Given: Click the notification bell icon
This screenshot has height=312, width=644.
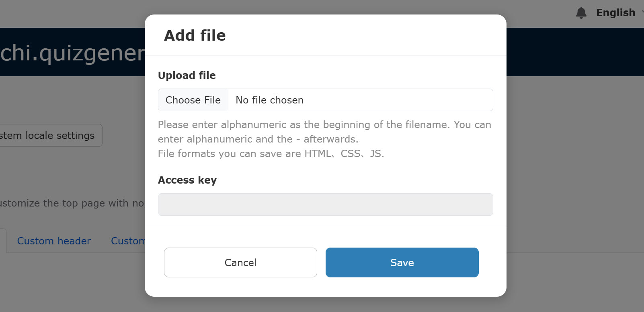Looking at the screenshot, I should 581,13.
